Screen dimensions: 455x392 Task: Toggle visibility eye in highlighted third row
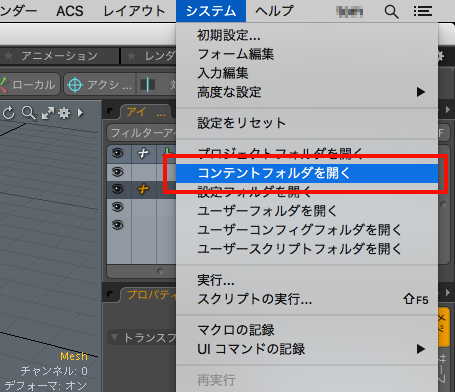pyautogui.click(x=118, y=190)
